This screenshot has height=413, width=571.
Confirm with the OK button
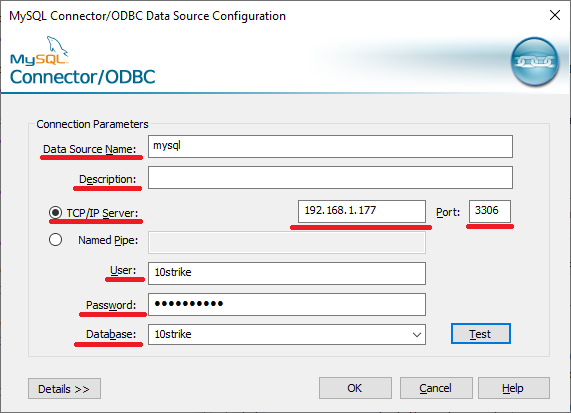tap(355, 388)
